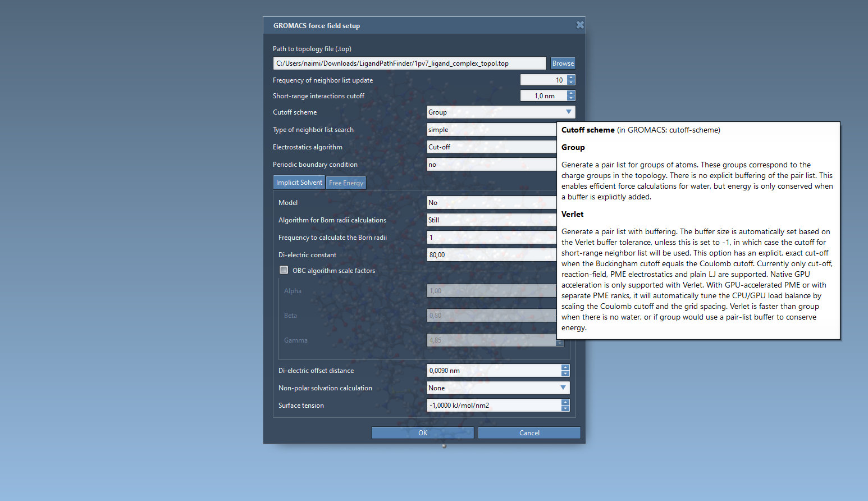Open the Electrostatics algorithm combo box

pos(491,147)
